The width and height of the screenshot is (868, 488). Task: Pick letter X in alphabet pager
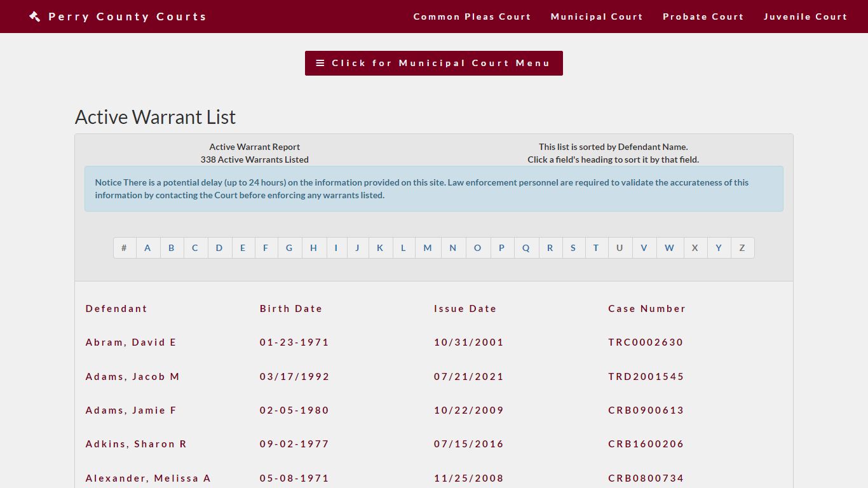tap(695, 248)
